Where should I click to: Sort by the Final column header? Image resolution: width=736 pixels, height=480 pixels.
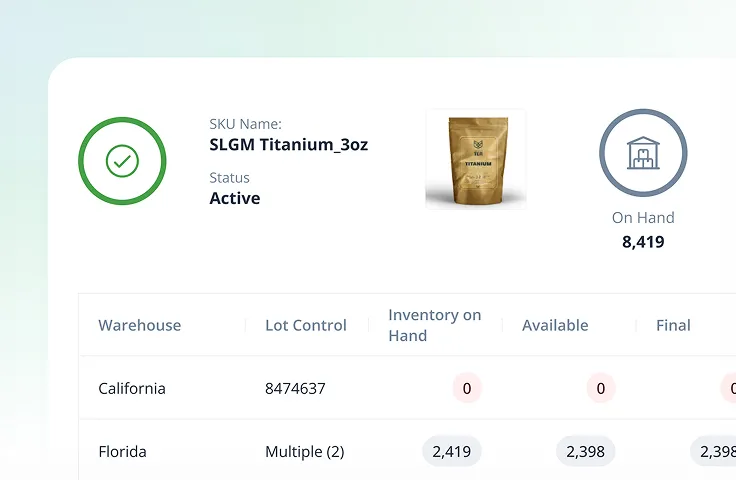coord(673,325)
